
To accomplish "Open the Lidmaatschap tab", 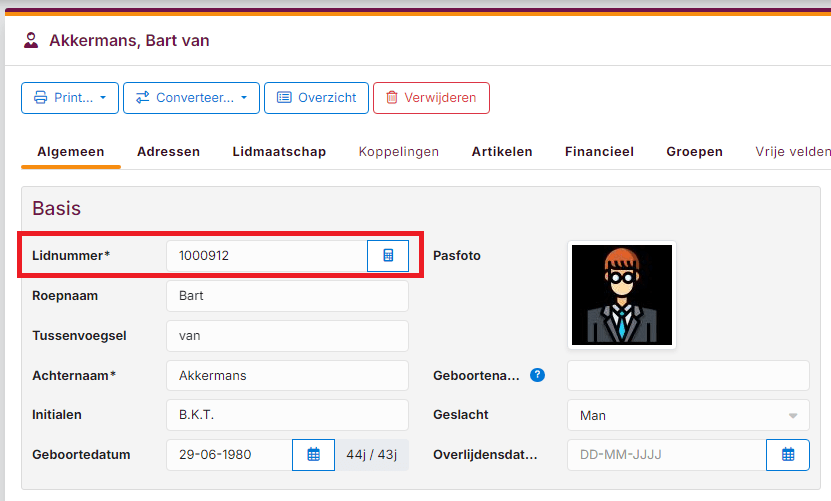I will (279, 152).
